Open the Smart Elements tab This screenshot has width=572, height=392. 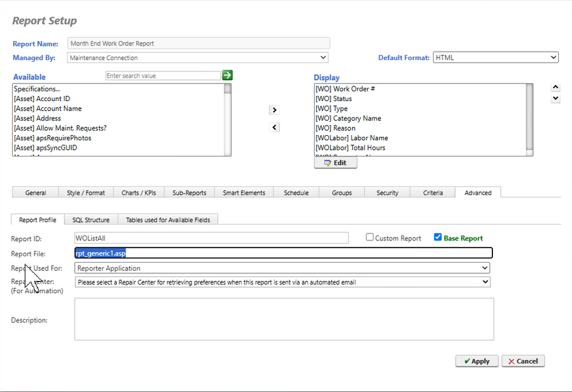[x=244, y=193]
